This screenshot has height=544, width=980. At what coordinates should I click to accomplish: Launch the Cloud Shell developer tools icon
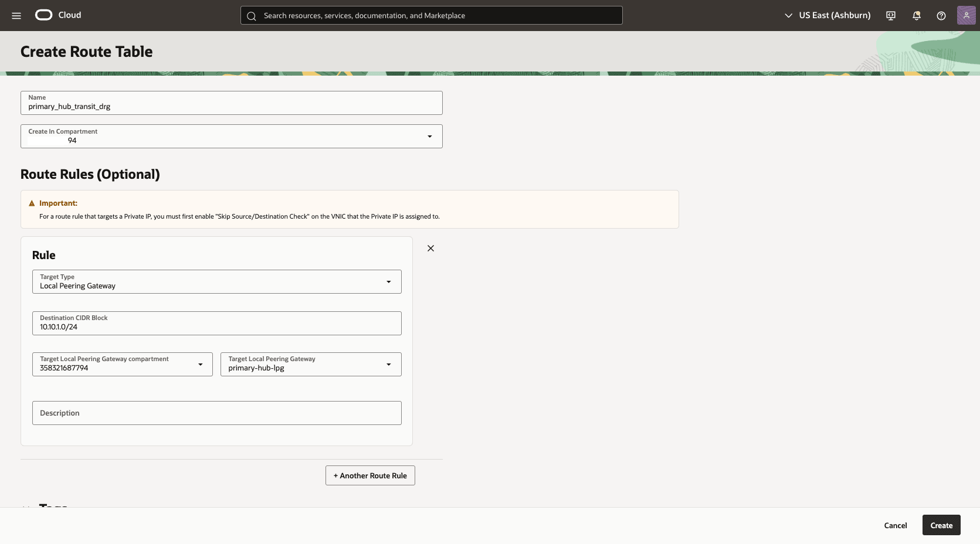890,15
